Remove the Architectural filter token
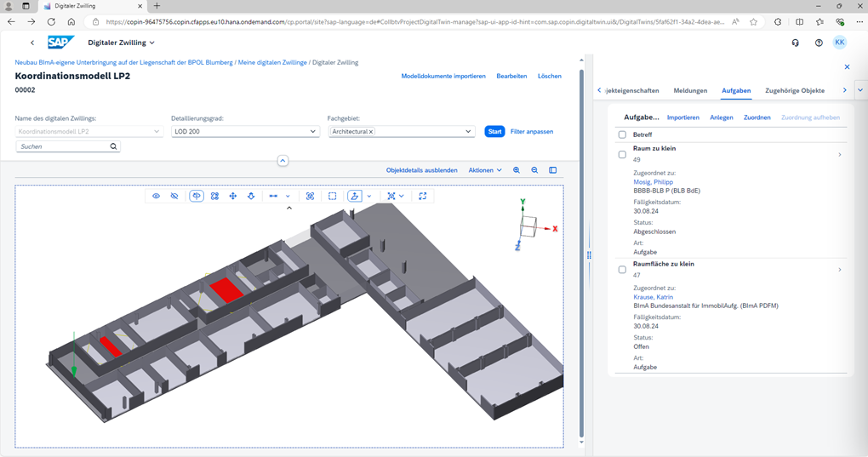Viewport: 868px width, 457px height. (371, 132)
